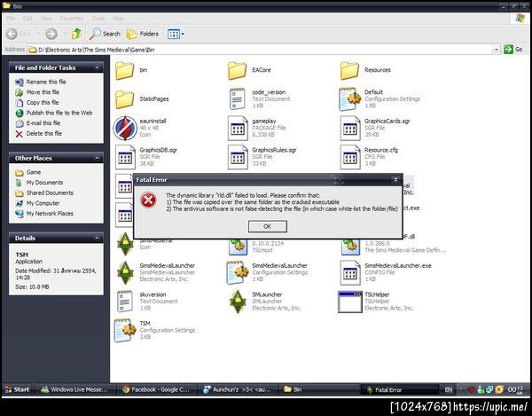
Task: Click the Go button beside address bar
Action: (x=513, y=50)
